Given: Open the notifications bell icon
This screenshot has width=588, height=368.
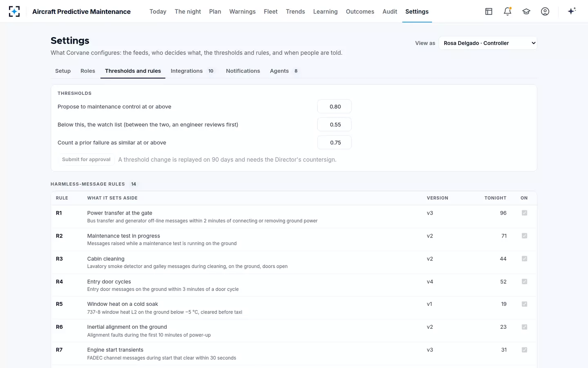Looking at the screenshot, I should [x=508, y=11].
